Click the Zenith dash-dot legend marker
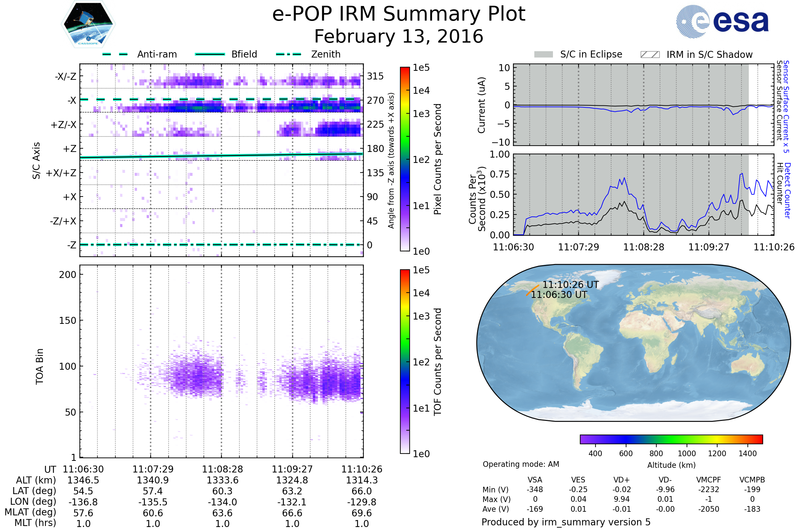798x532 pixels. coord(288,54)
